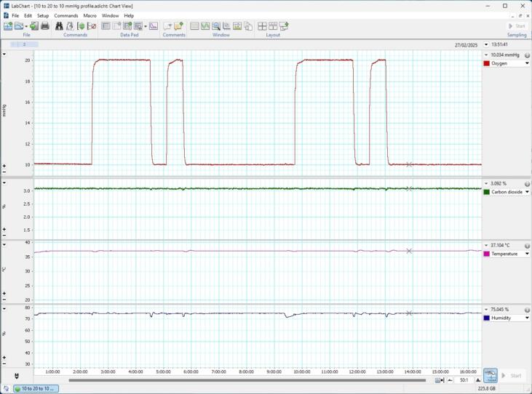The width and height of the screenshot is (532, 394).
Task: Click the Multiple Add to Data Pad icon
Action: [127, 26]
